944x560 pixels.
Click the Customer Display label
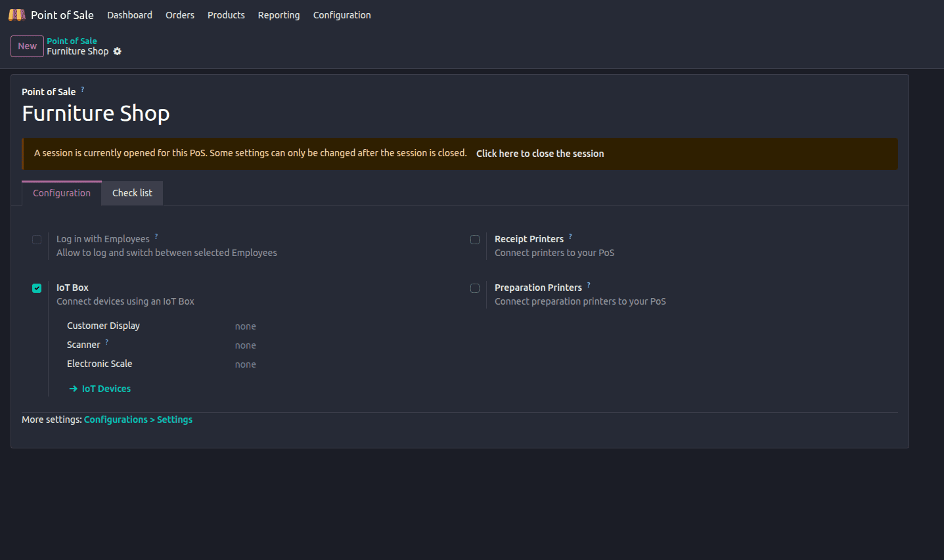[x=103, y=326]
